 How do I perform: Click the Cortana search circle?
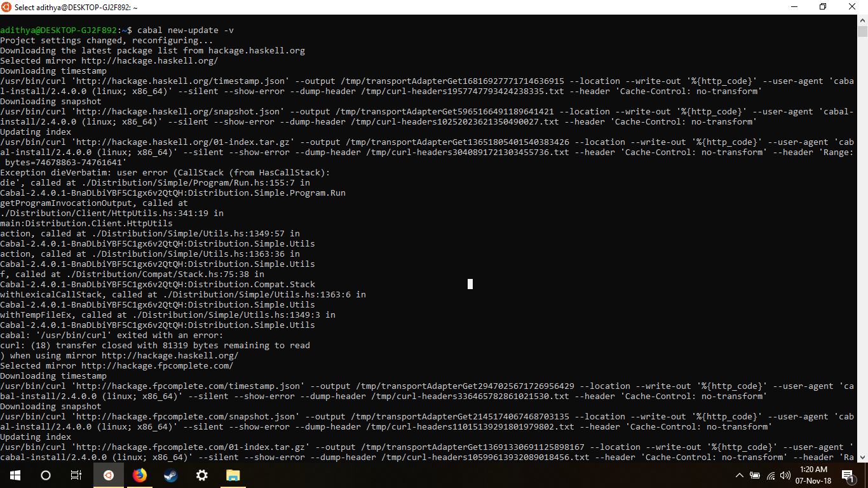point(44,475)
